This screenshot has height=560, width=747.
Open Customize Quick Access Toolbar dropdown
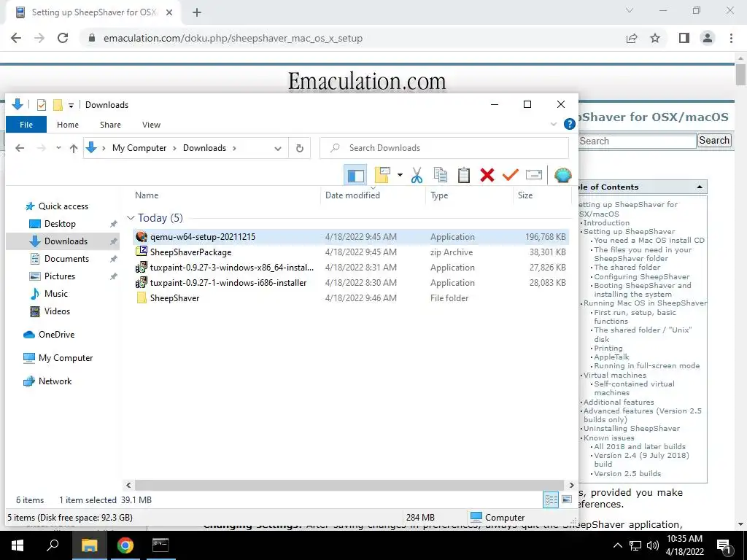(71, 105)
